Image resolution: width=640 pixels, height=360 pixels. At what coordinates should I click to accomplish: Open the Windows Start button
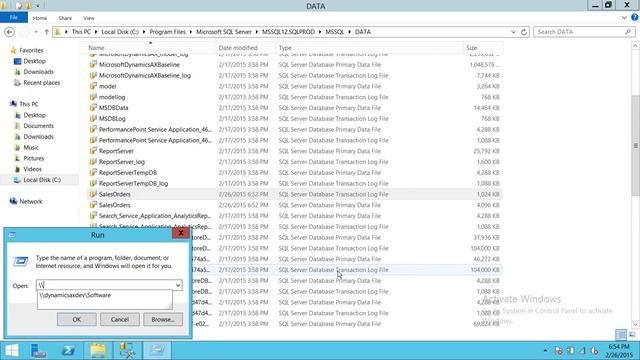pyautogui.click(x=12, y=351)
